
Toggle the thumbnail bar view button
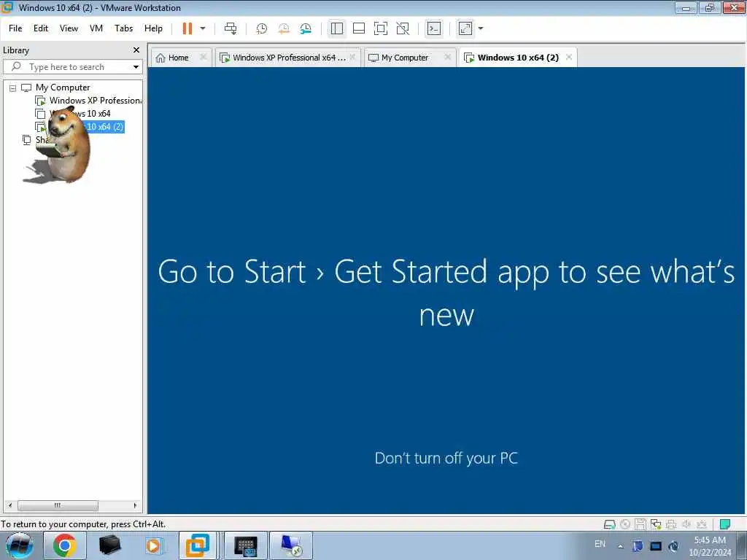(359, 28)
